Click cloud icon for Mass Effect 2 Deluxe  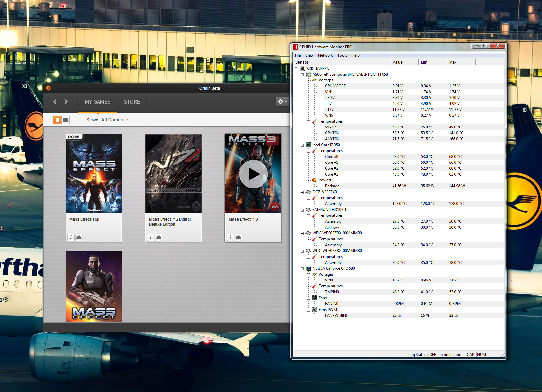tap(159, 237)
